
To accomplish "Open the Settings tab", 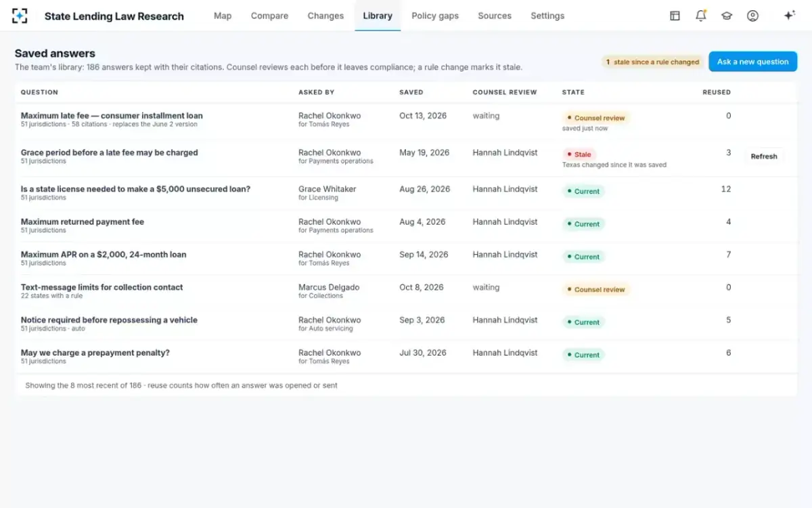I will [x=547, y=16].
